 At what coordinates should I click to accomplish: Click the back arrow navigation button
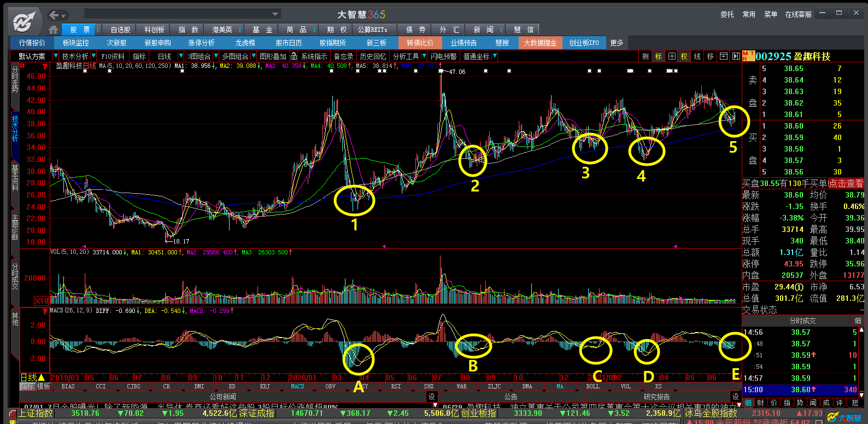54,15
